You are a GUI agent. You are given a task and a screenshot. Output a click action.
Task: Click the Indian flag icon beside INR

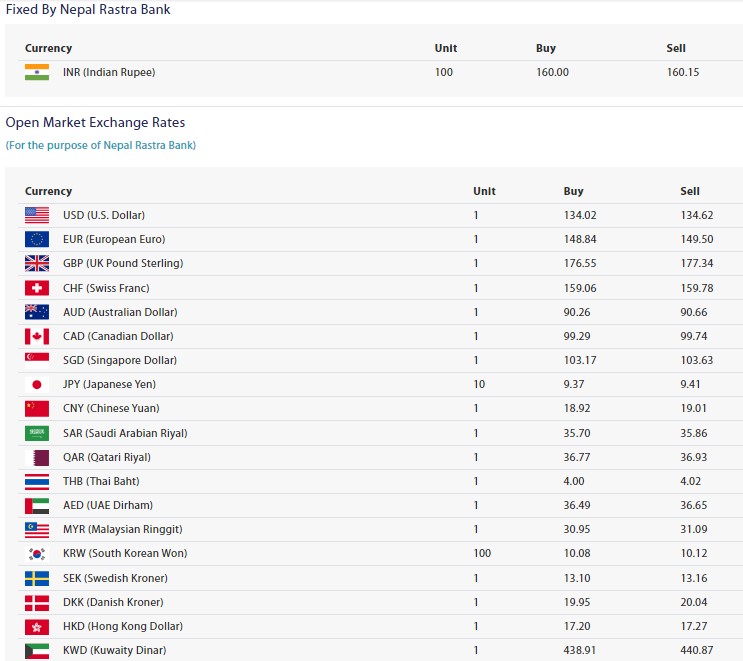[37, 72]
